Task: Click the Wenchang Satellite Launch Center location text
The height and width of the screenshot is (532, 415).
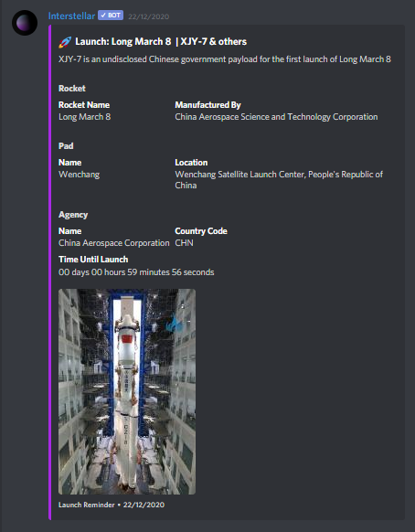Action: click(x=279, y=180)
